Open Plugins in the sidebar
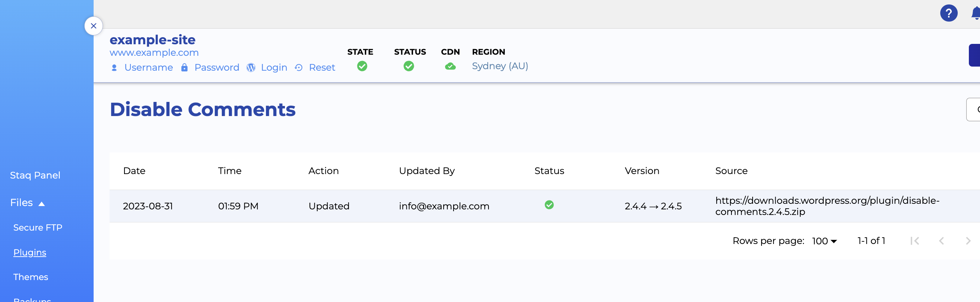Viewport: 980px width, 302px height. click(x=30, y=253)
